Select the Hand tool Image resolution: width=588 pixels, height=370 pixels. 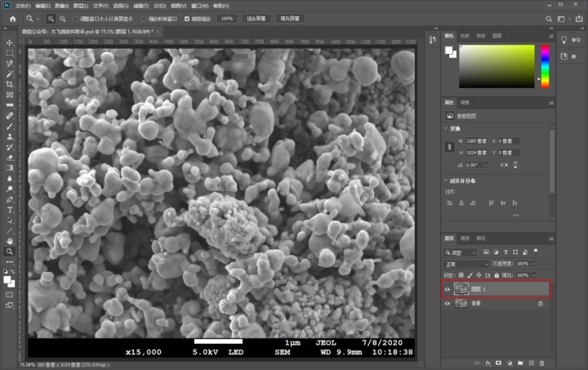point(10,241)
